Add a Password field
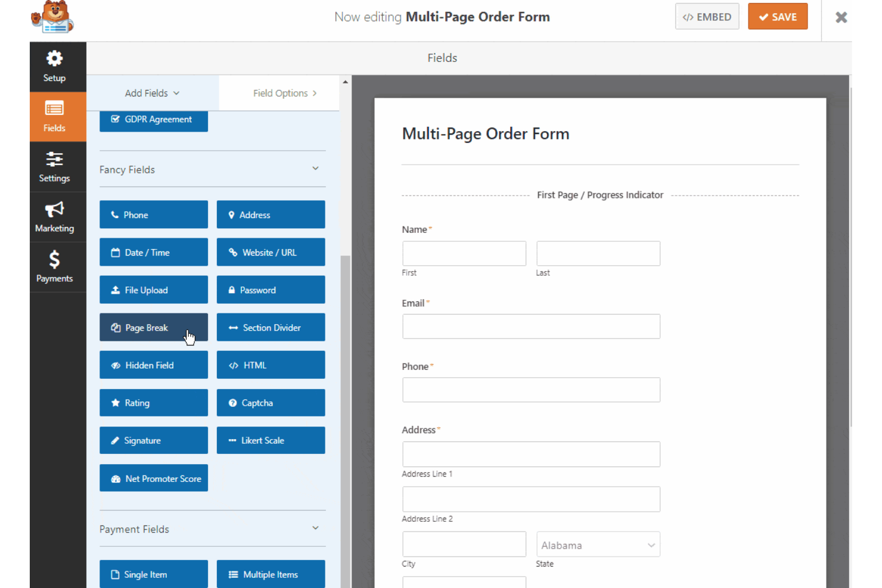 click(271, 290)
